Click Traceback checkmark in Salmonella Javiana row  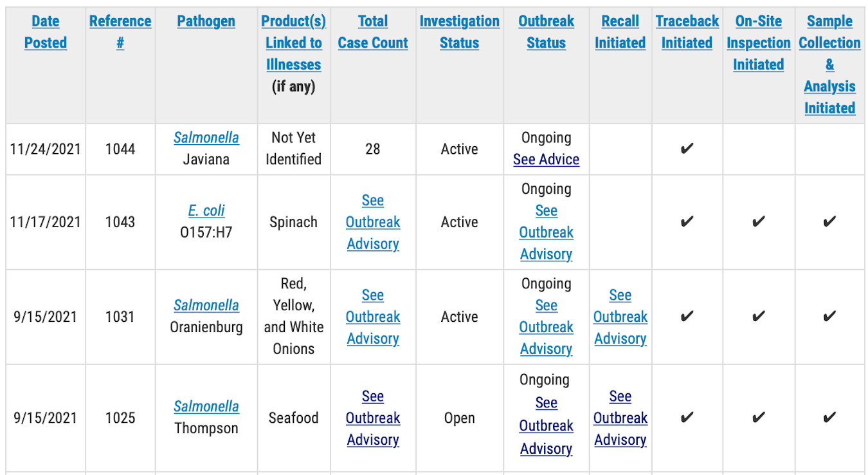point(687,149)
